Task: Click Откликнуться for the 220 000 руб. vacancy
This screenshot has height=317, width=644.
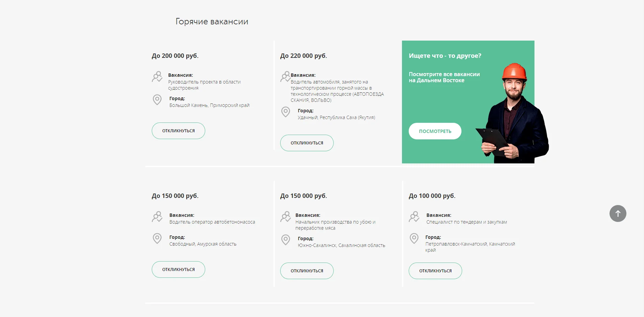Action: [x=307, y=143]
